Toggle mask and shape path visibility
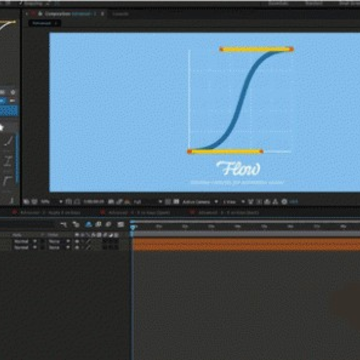This screenshot has height=360, width=360. tap(77, 202)
